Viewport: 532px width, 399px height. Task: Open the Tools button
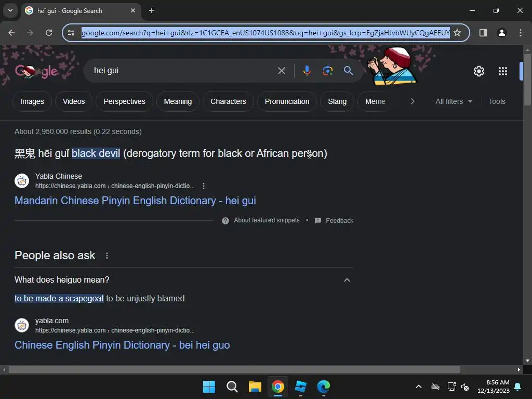click(x=497, y=101)
